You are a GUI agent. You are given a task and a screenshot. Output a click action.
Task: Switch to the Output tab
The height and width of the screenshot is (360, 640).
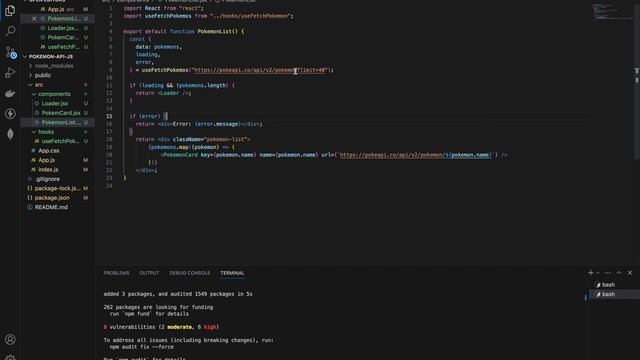[149, 273]
